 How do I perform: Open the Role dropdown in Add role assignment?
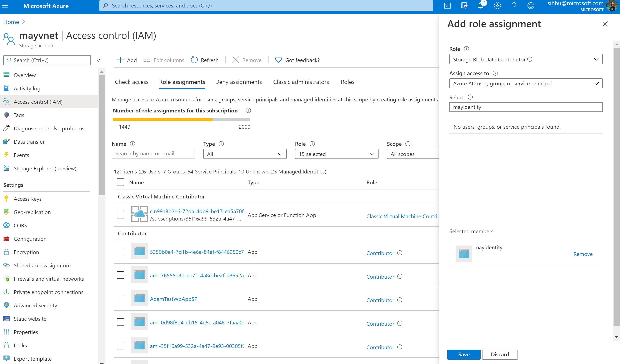tap(526, 59)
